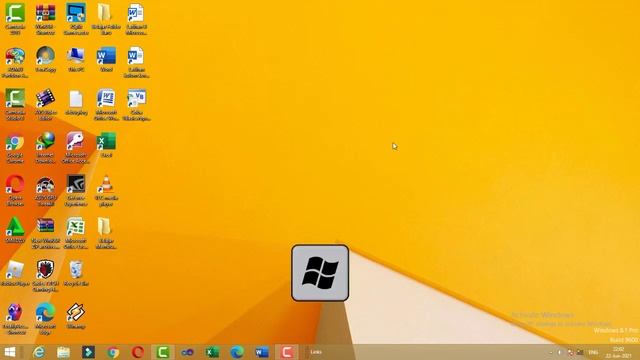
Task: Open the Microsoft Office Word 2007 shortcut
Action: pos(106,104)
